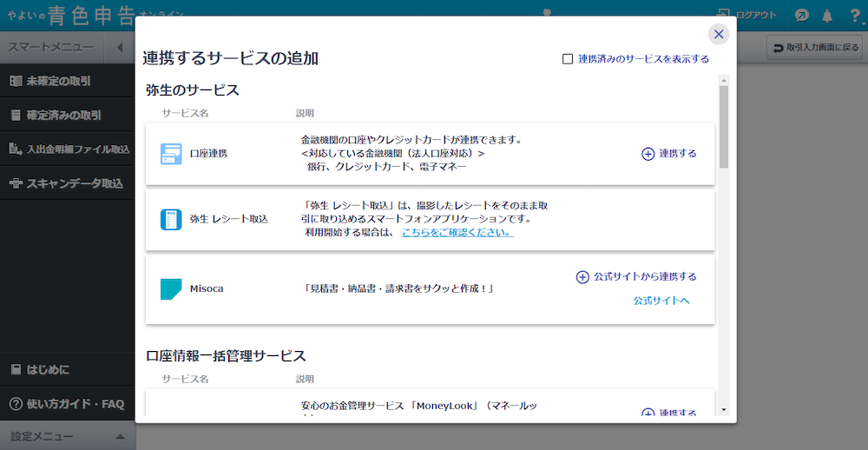The width and height of the screenshot is (868, 450).
Task: Click the はじめに book icon
Action: tap(16, 370)
